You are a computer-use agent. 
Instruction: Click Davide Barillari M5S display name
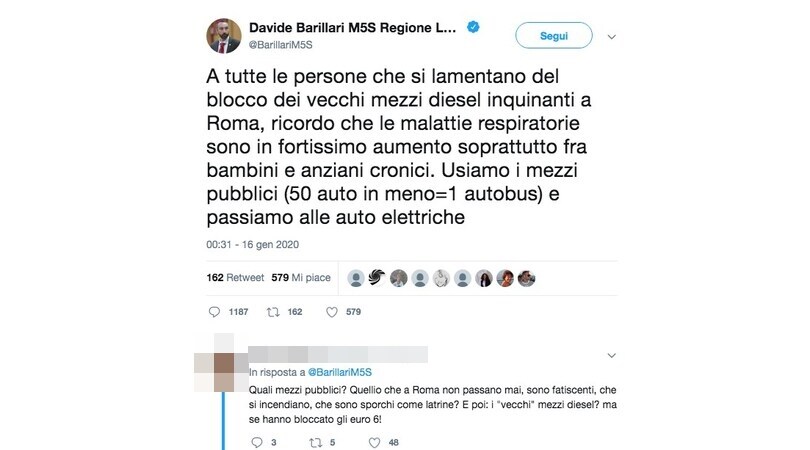[352, 27]
